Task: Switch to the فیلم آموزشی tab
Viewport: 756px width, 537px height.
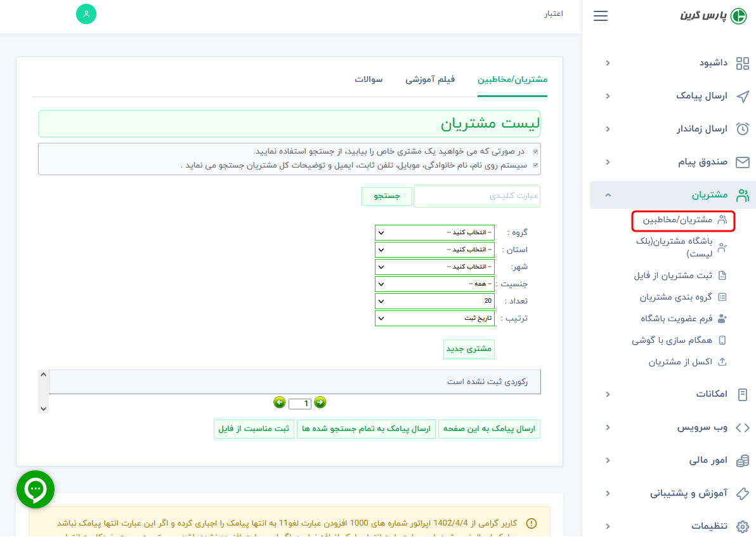Action: coord(430,80)
